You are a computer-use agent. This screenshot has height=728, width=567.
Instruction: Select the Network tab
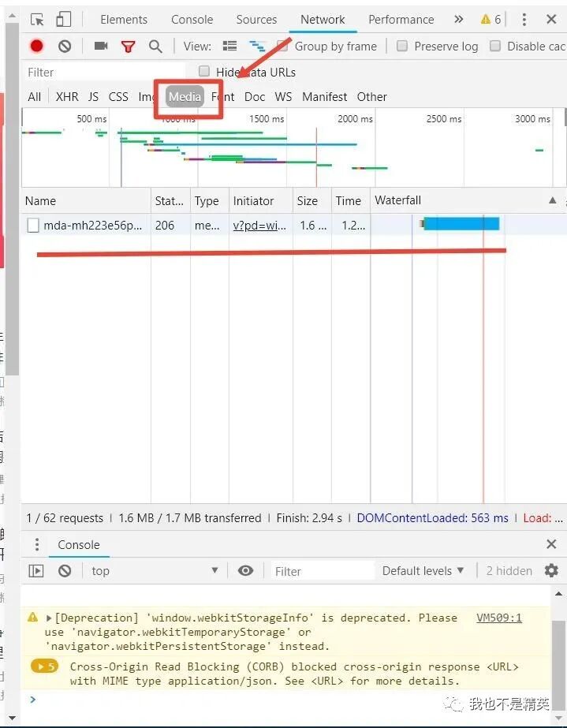pyautogui.click(x=323, y=20)
